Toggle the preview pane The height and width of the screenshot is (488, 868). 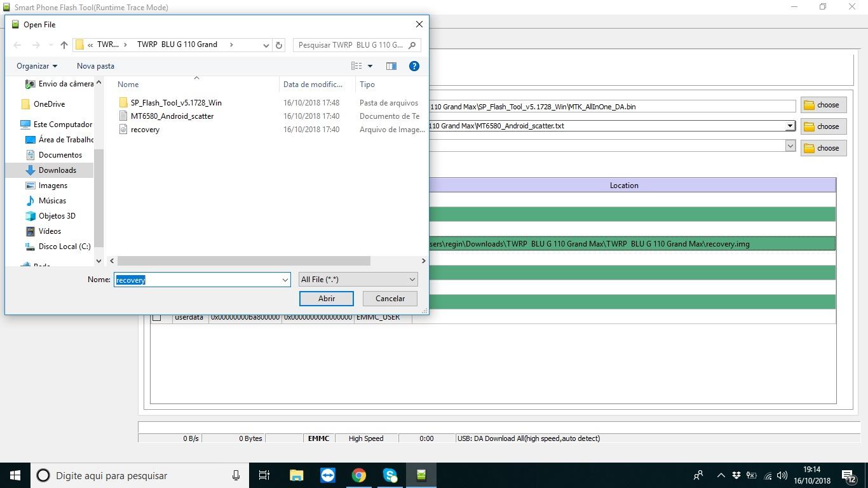pos(391,65)
